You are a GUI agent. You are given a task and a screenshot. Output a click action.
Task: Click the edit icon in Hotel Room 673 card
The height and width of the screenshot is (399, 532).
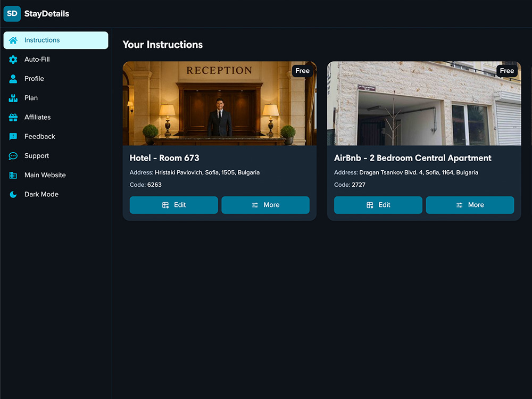(x=165, y=205)
